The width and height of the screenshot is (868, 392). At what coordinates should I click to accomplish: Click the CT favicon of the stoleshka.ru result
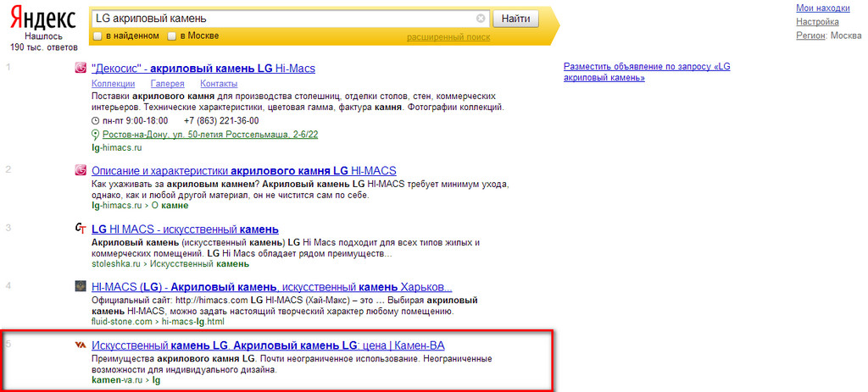coord(81,229)
